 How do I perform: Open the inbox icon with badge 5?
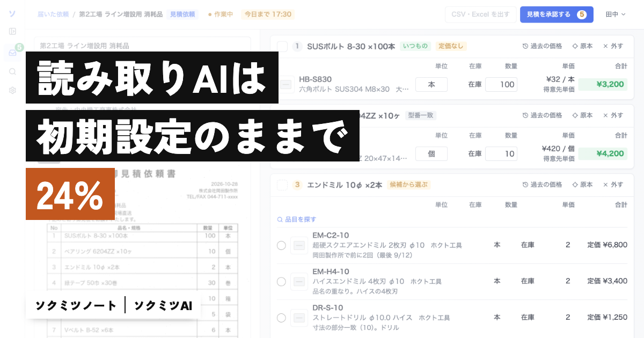(x=12, y=53)
